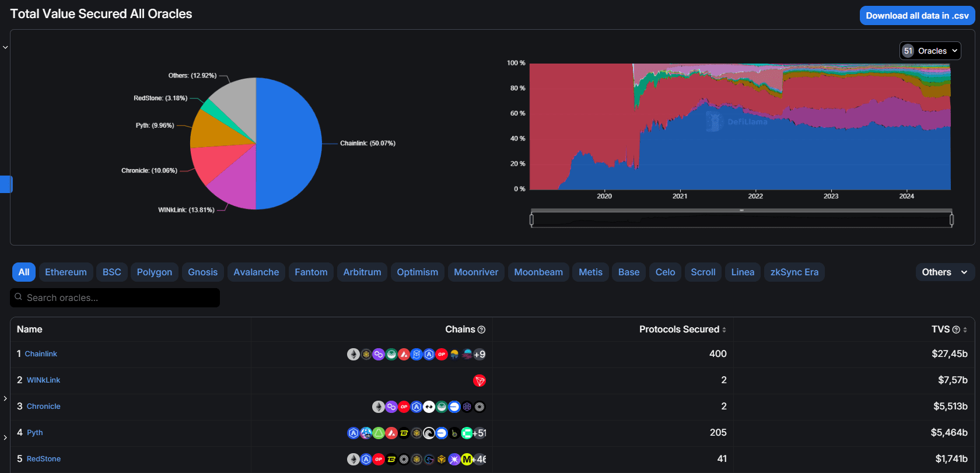Click the Avalanche chain icon in Pyth row

coord(391,433)
